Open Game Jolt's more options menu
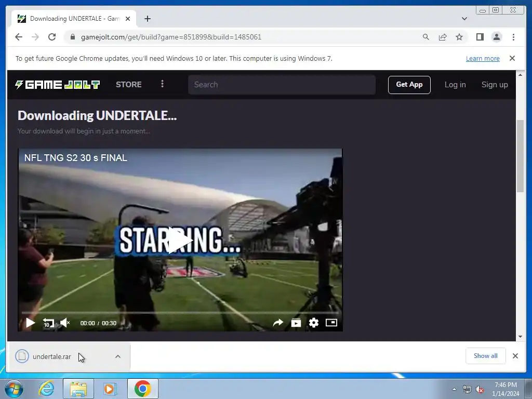This screenshot has width=532, height=399. (162, 84)
